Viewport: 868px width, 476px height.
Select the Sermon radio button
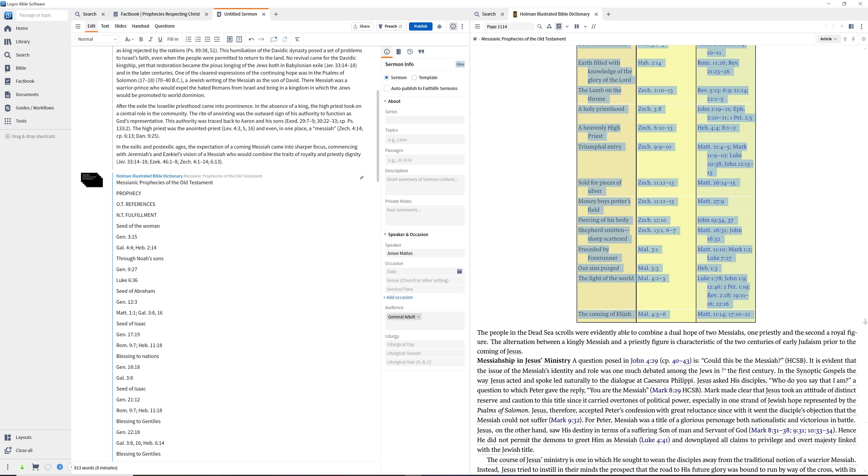386,77
